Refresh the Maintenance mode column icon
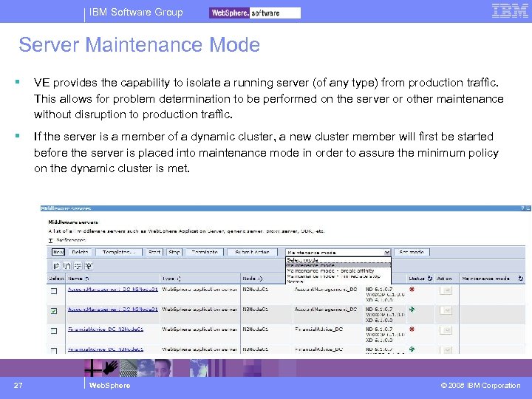 [521, 279]
